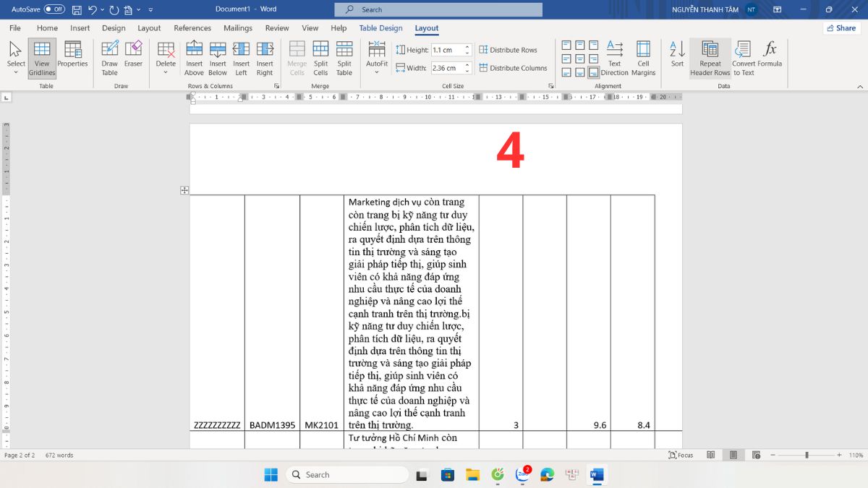Image resolution: width=868 pixels, height=488 pixels.
Task: Click the zoom in plus button
Action: [839, 455]
